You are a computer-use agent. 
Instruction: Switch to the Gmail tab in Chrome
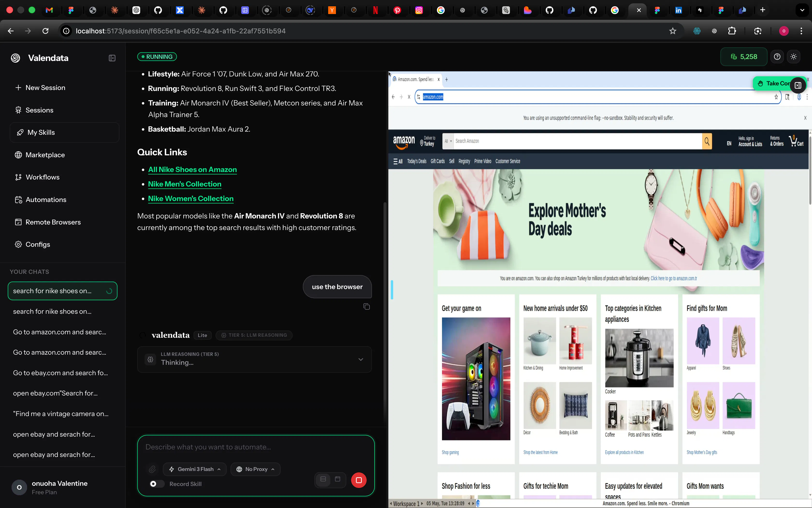pos(49,10)
